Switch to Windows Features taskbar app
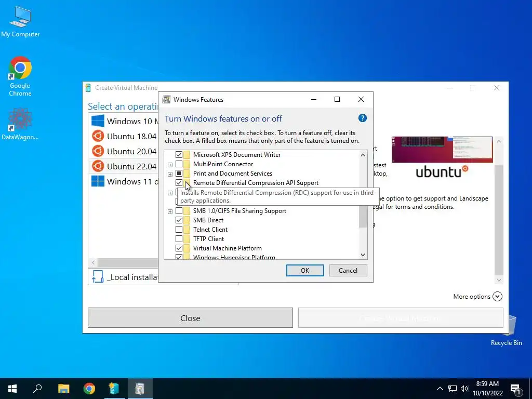The width and height of the screenshot is (532, 399). pyautogui.click(x=140, y=389)
